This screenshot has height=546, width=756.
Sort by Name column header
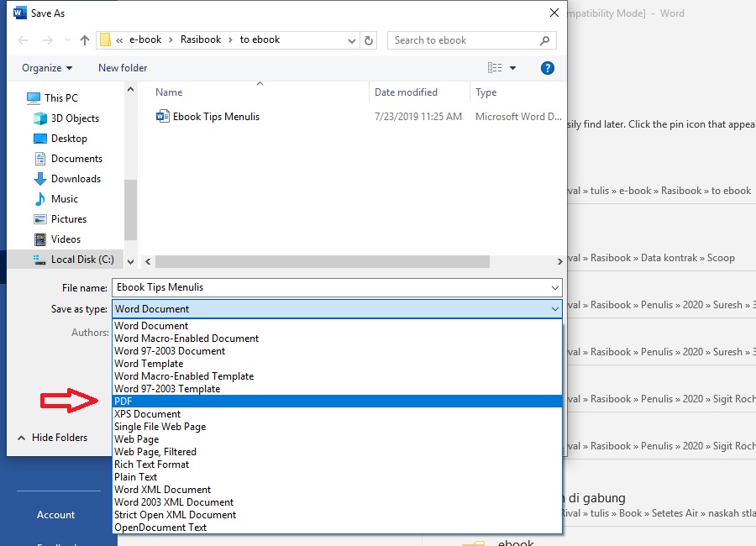tap(169, 92)
